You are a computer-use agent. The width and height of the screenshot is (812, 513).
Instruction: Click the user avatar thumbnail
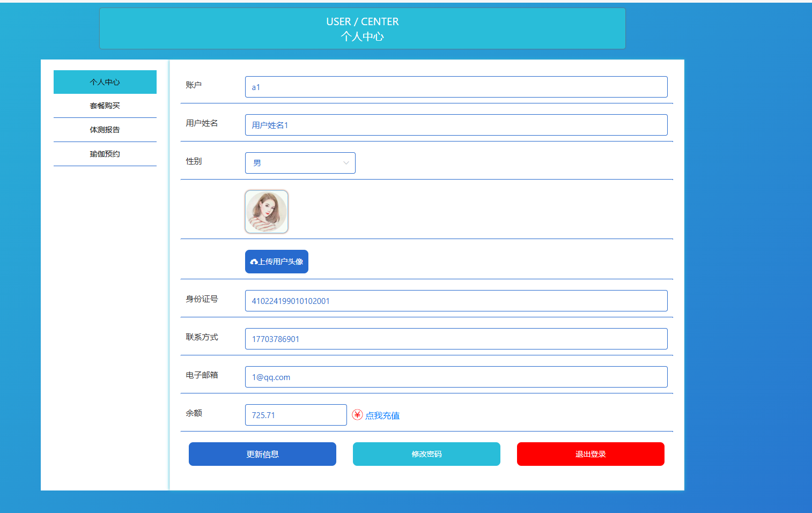point(267,212)
